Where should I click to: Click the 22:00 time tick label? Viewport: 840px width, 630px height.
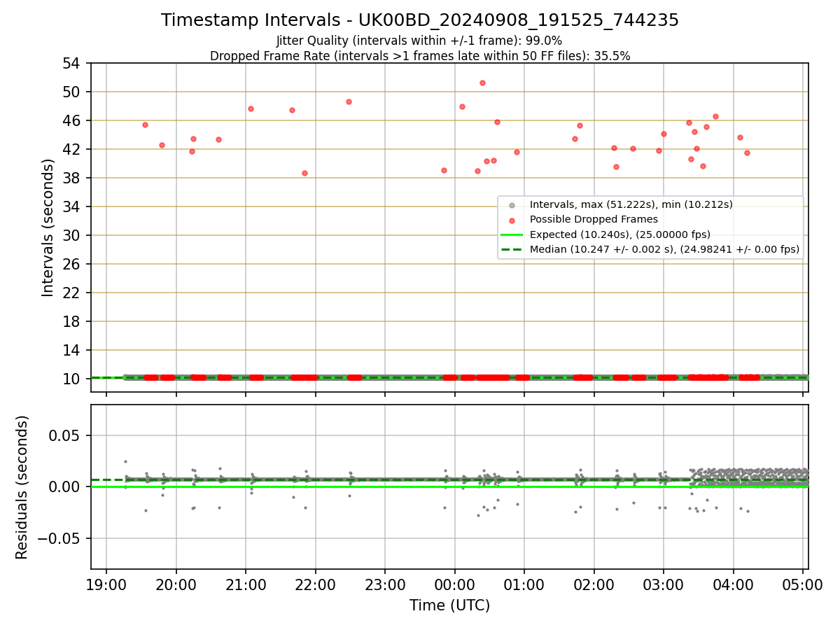315,585
